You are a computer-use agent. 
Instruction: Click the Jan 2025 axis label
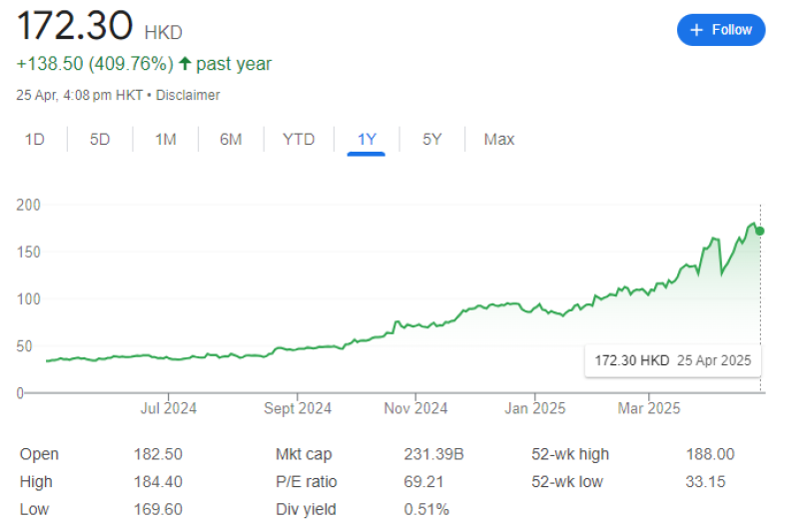(534, 408)
